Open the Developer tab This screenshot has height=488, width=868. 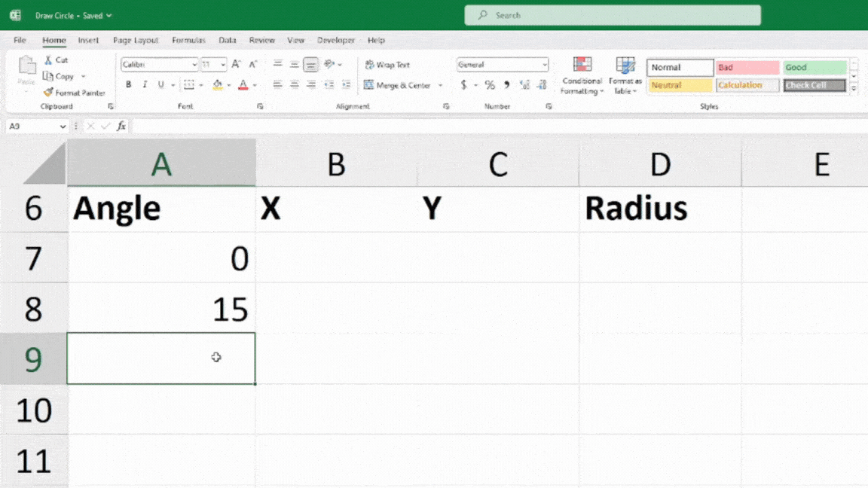336,40
